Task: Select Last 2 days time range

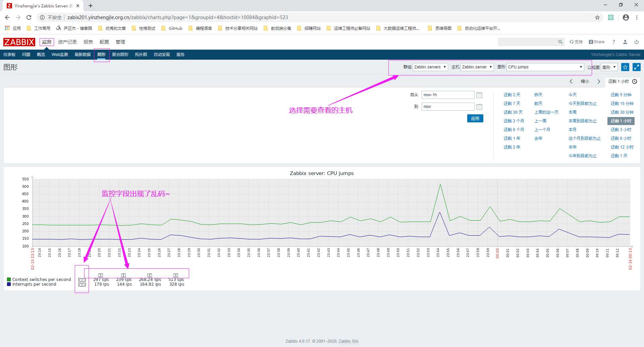Action: coord(512,95)
